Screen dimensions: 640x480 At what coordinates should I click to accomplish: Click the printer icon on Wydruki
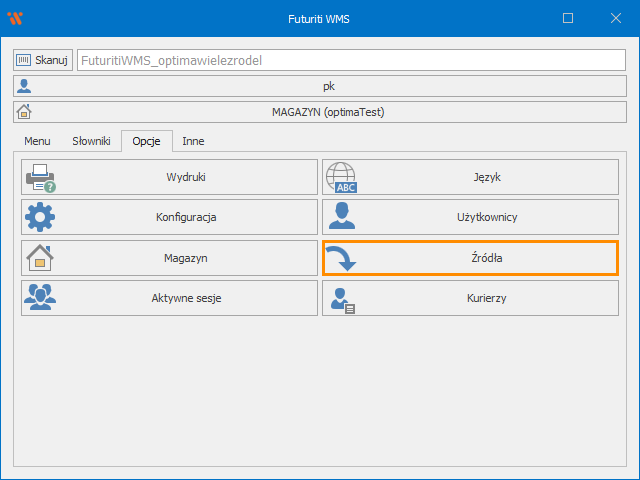coord(40,177)
